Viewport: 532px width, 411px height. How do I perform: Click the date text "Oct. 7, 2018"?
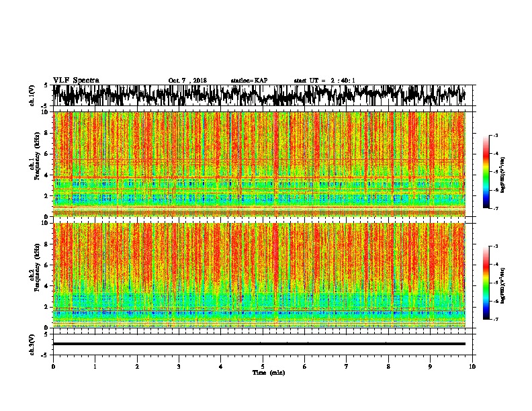(187, 81)
